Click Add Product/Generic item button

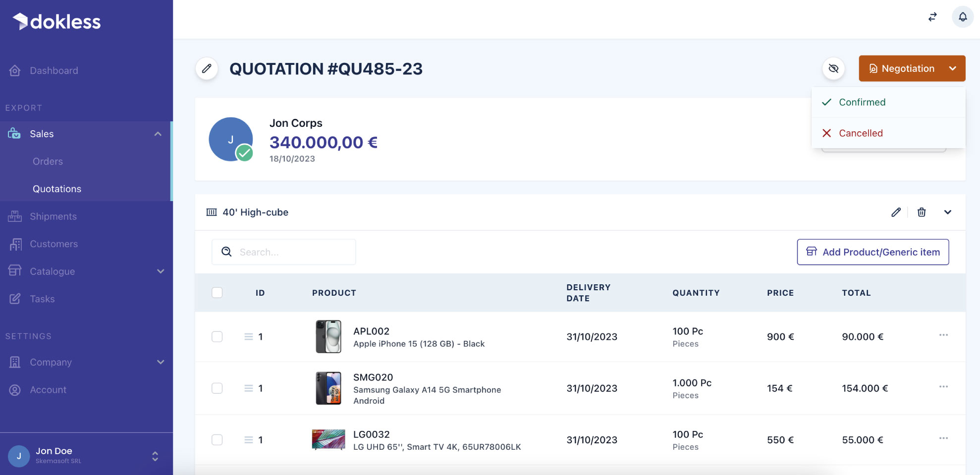[x=872, y=252]
